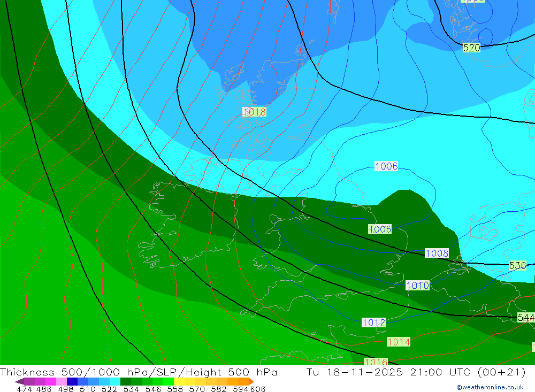
Task: Click the orange arrow at the legend's right end
Action: coord(251,381)
